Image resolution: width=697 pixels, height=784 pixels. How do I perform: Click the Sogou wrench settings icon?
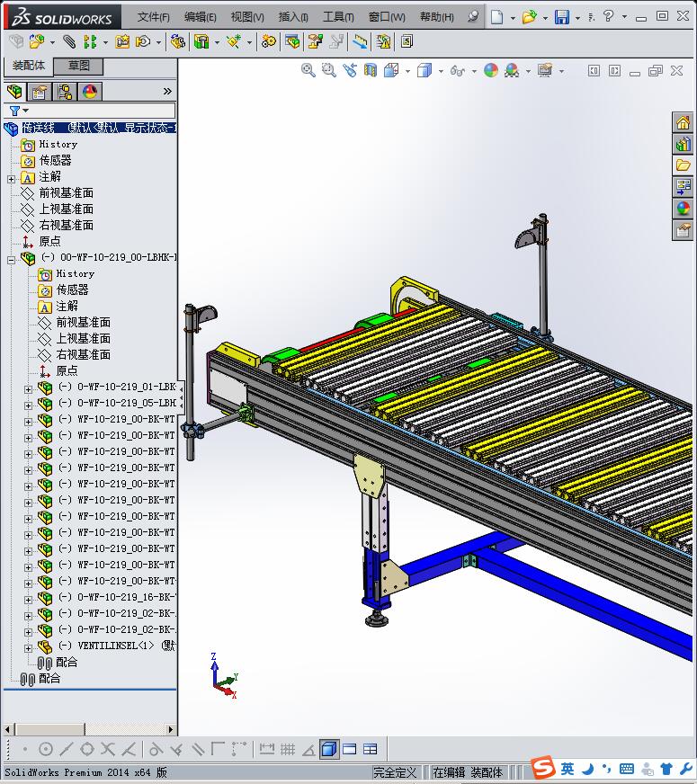pyautogui.click(x=685, y=769)
